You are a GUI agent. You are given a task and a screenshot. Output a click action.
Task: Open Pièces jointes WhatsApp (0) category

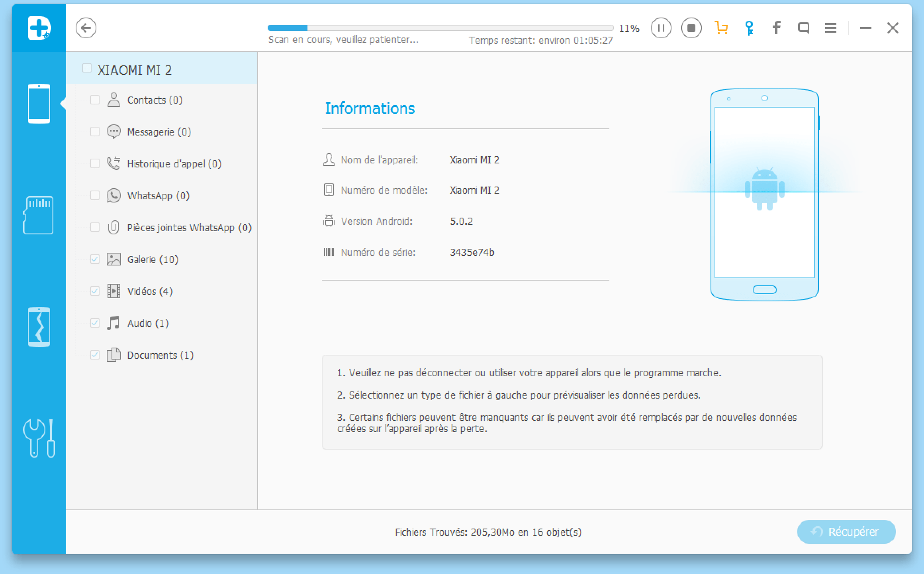[x=190, y=228]
